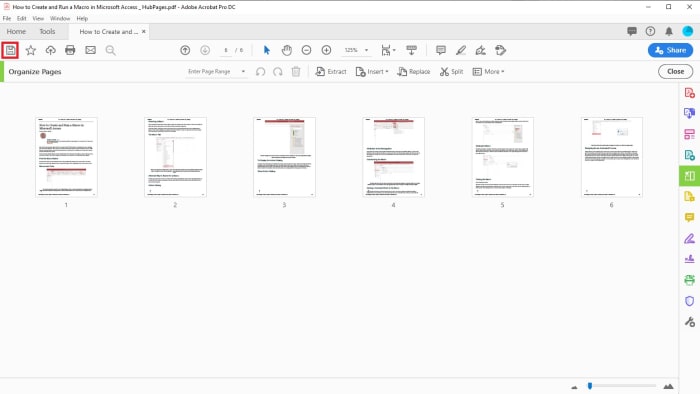
Task: Open the Fill & Sign tool icon
Action: 480,50
